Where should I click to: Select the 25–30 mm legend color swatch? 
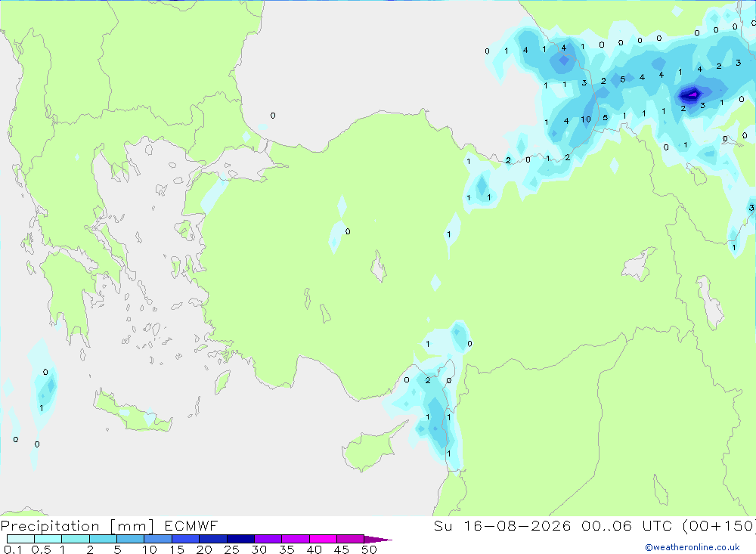[240, 539]
